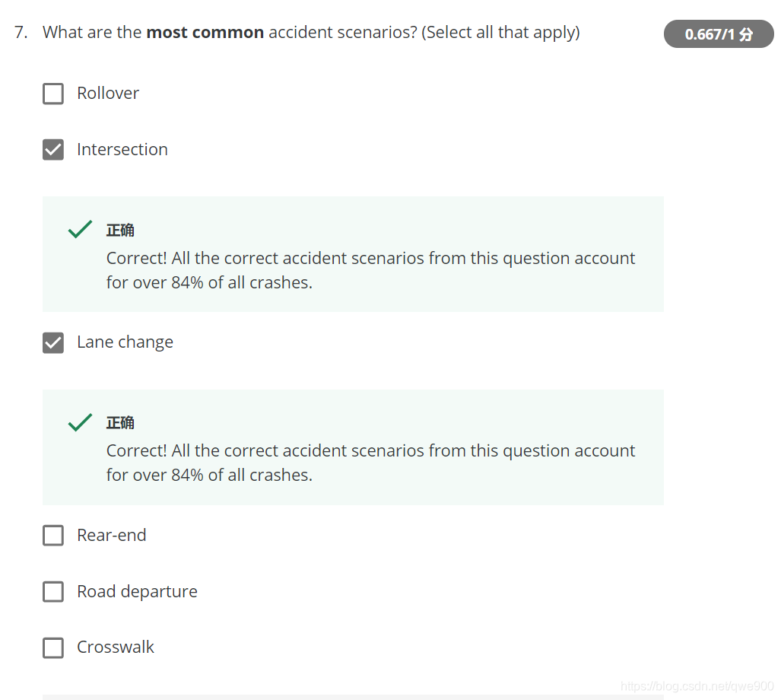The height and width of the screenshot is (700, 781).
Task: Click the Rollover option label
Action: [108, 93]
